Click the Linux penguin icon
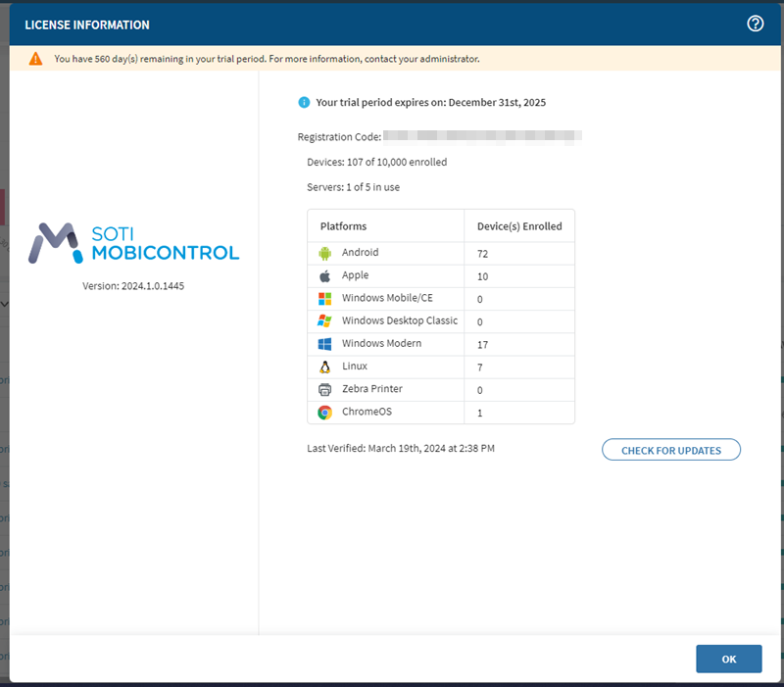The width and height of the screenshot is (784, 687). tap(324, 367)
